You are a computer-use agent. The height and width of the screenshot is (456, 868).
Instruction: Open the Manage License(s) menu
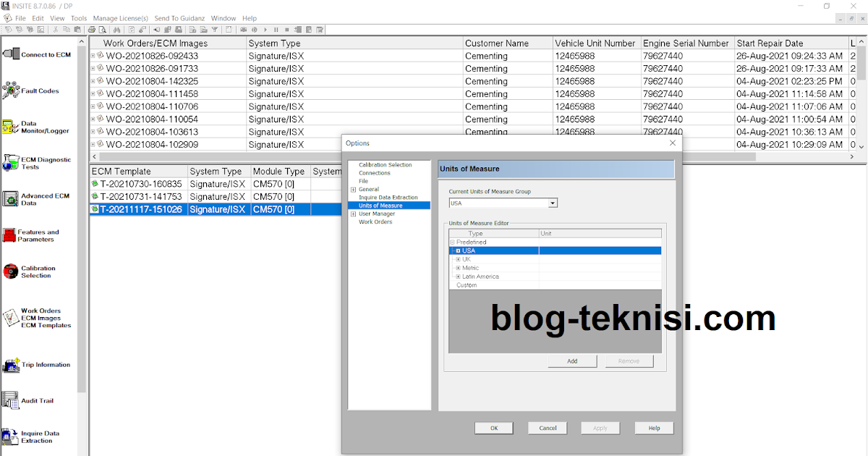tap(120, 18)
